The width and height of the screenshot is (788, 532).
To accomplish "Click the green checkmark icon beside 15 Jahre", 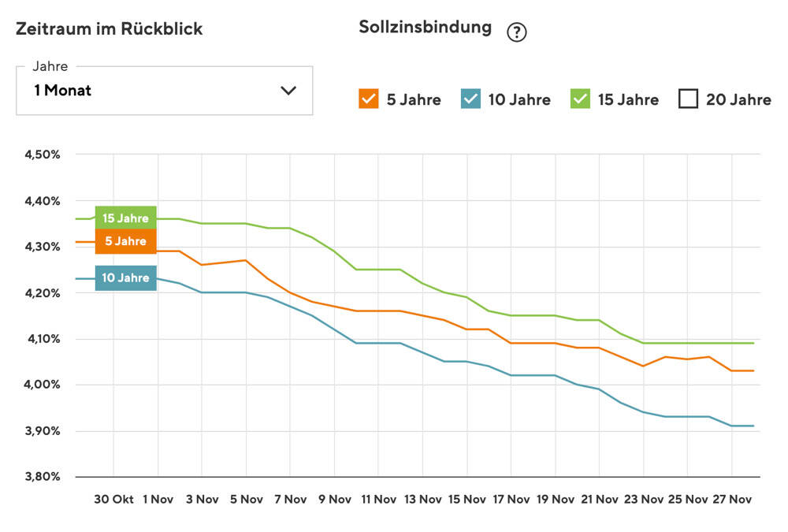I will coord(581,99).
